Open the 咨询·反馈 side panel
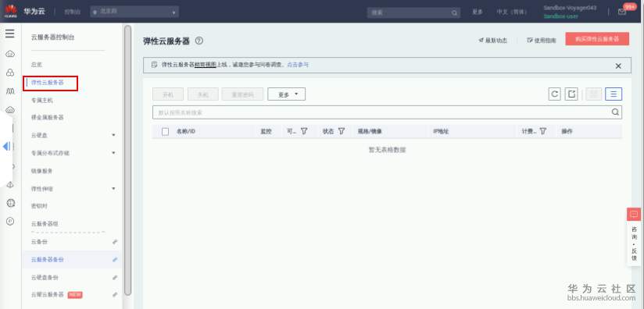Image resolution: width=644 pixels, height=309 pixels. [634, 243]
